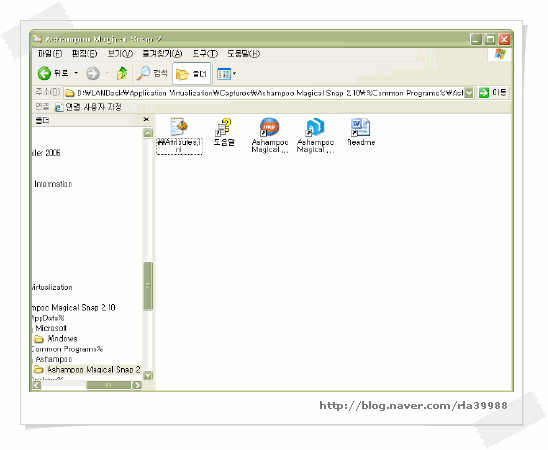
Task: Click the folder tree scroll up arrow
Action: coord(148,133)
